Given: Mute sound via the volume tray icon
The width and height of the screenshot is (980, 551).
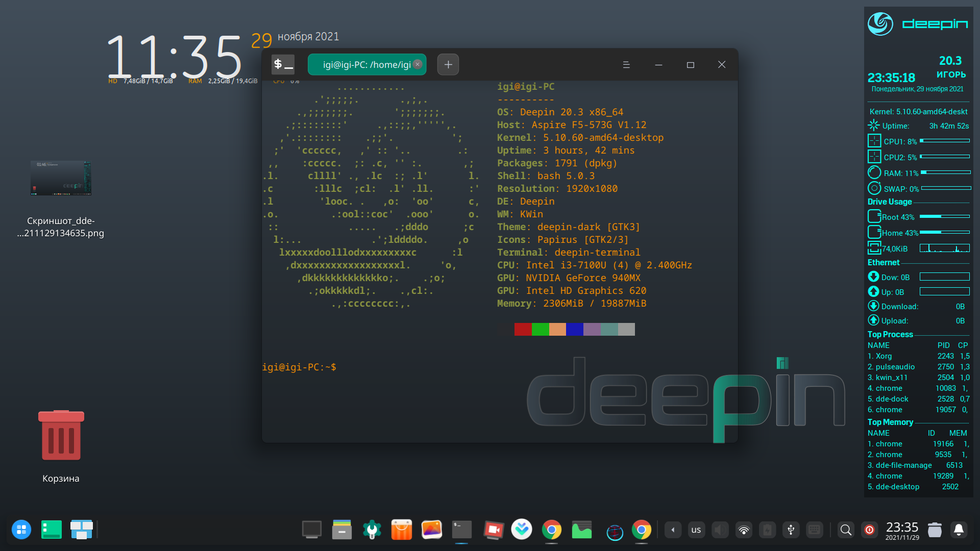Looking at the screenshot, I should coord(720,530).
